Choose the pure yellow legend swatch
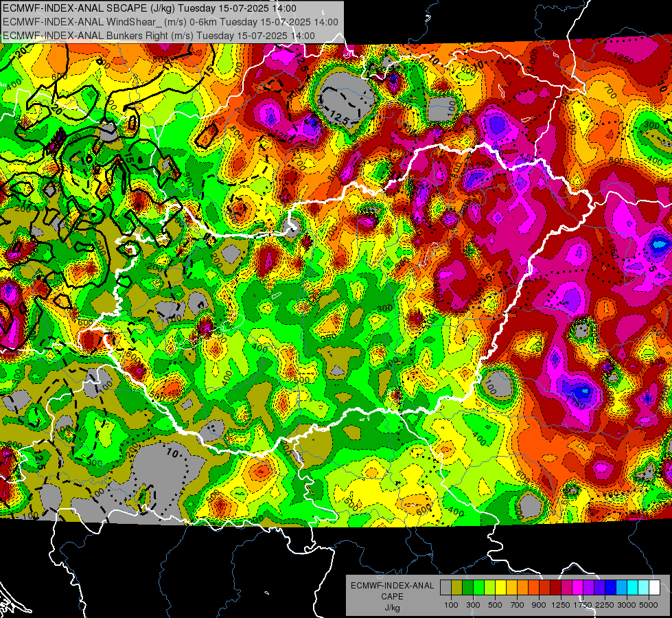Screen dimensions: 672x618 [x=500, y=588]
